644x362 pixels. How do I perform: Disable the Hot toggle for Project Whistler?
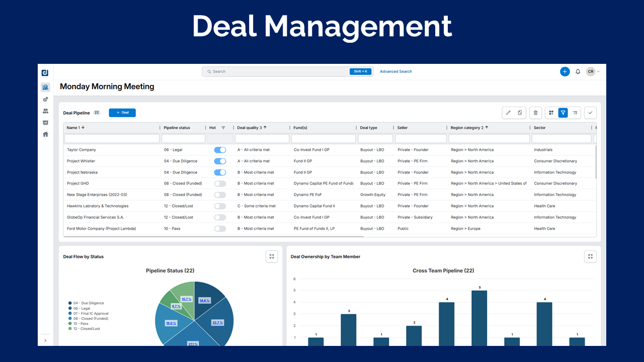[220, 161]
